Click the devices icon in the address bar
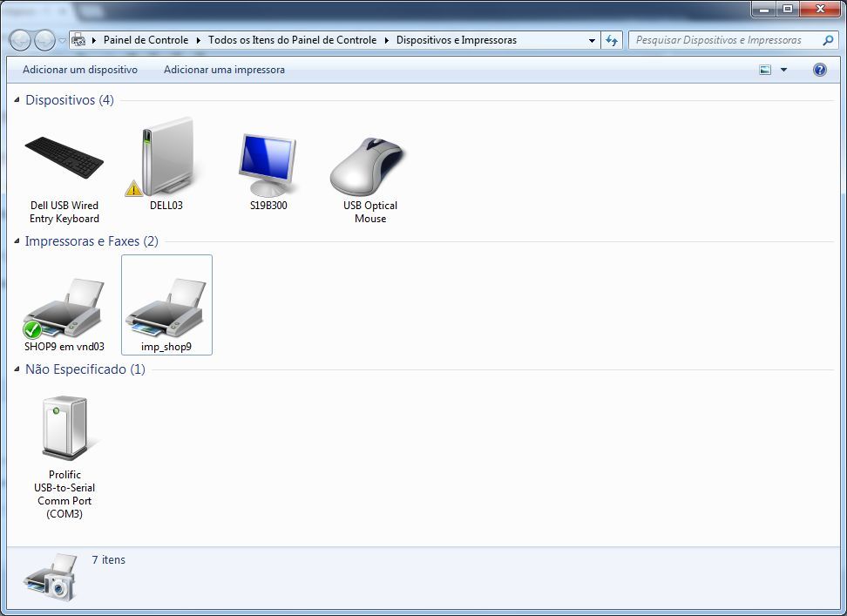 [79, 40]
